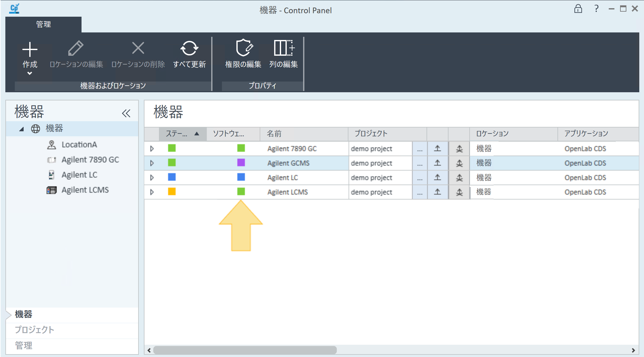Click upload arrow icon for Agilent 7890 GC
This screenshot has height=357, width=644.
(438, 149)
